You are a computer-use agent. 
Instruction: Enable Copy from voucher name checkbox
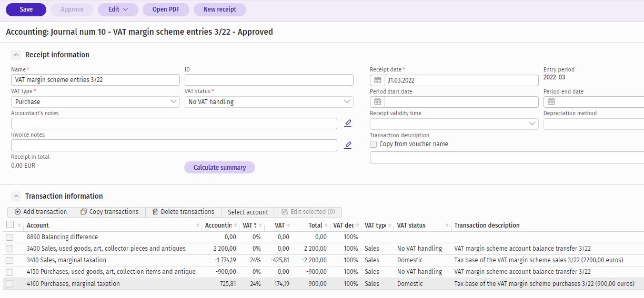(x=374, y=144)
